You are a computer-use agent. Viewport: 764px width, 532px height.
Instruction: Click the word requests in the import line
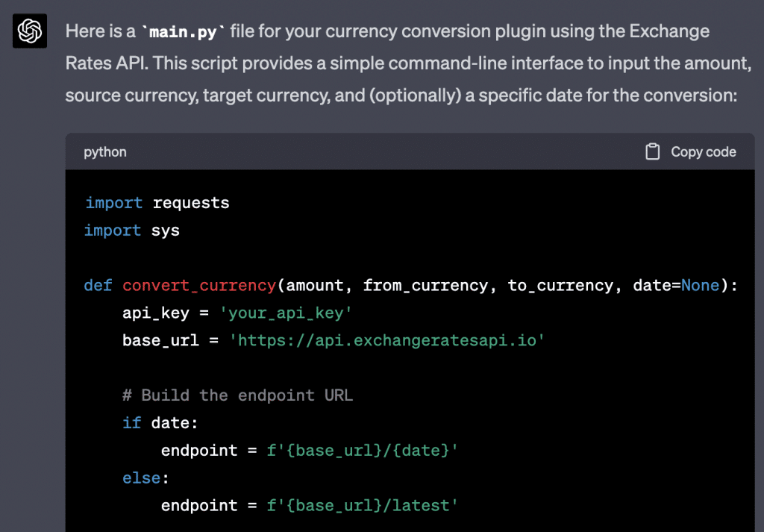click(190, 203)
